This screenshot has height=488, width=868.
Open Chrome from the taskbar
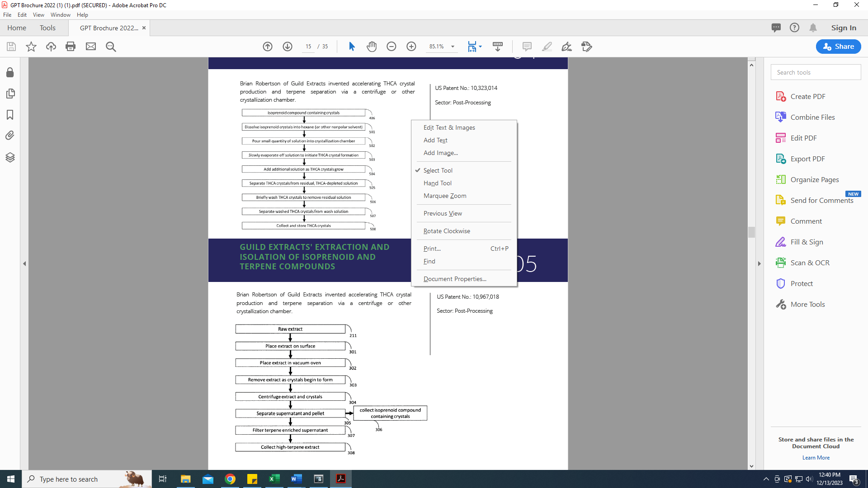pos(230,479)
